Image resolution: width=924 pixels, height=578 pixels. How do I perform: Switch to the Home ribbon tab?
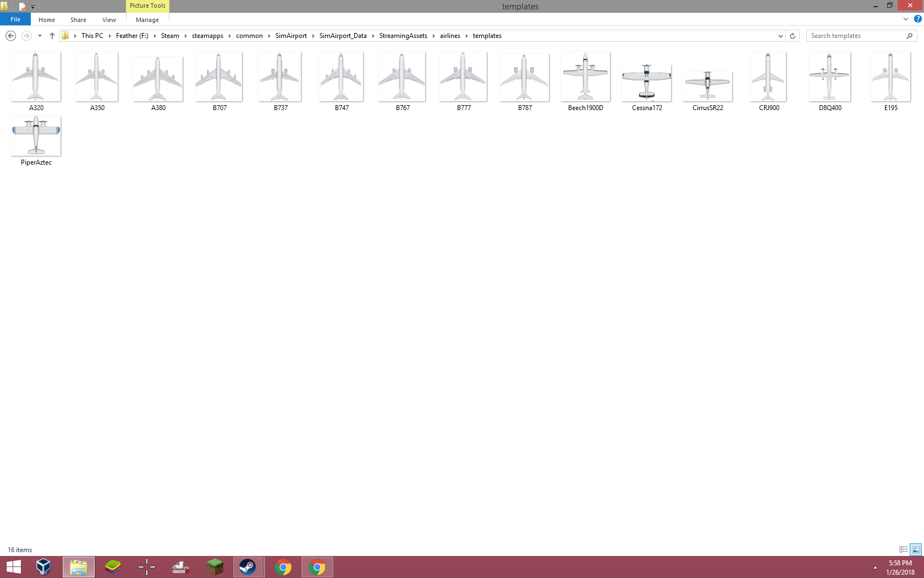pyautogui.click(x=47, y=20)
